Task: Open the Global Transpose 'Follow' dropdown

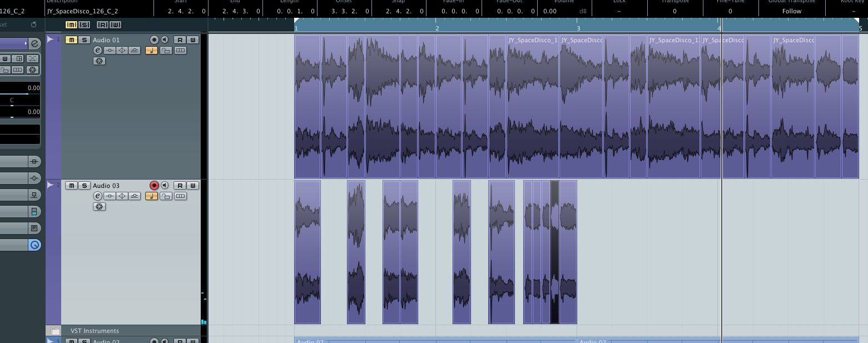Action: (792, 11)
